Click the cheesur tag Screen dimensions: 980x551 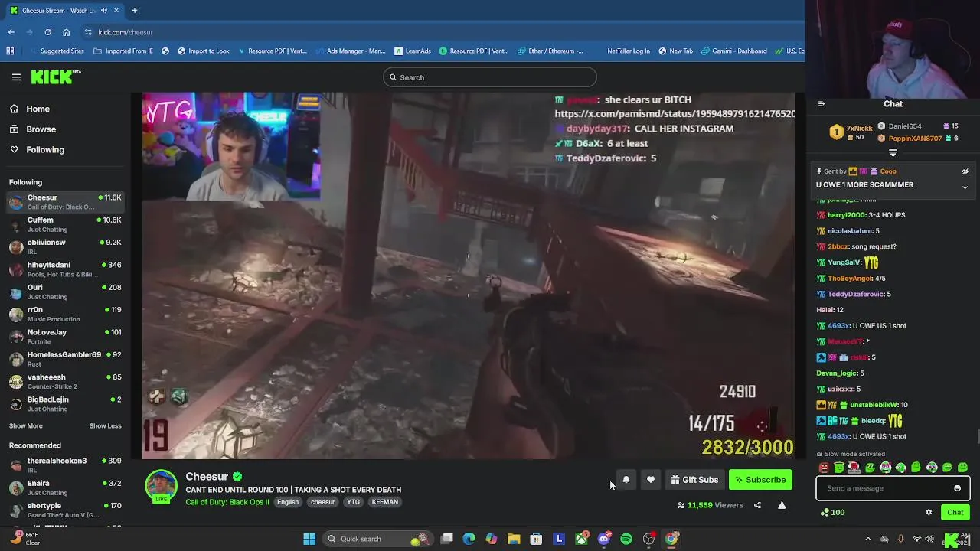(x=322, y=502)
